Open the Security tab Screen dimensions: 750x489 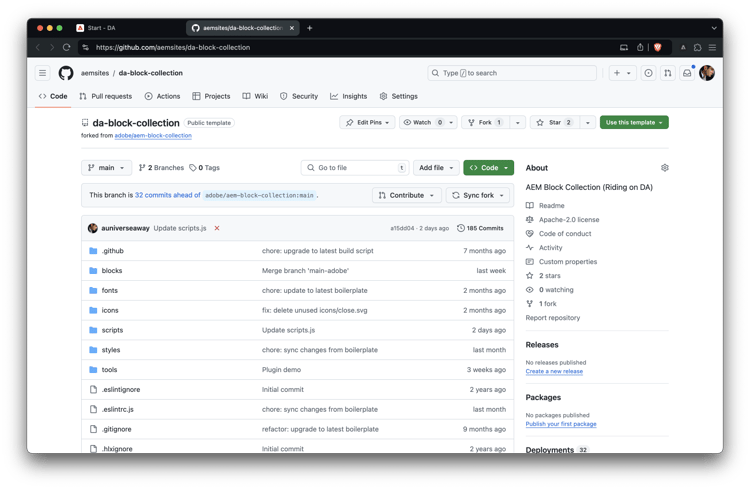(299, 96)
